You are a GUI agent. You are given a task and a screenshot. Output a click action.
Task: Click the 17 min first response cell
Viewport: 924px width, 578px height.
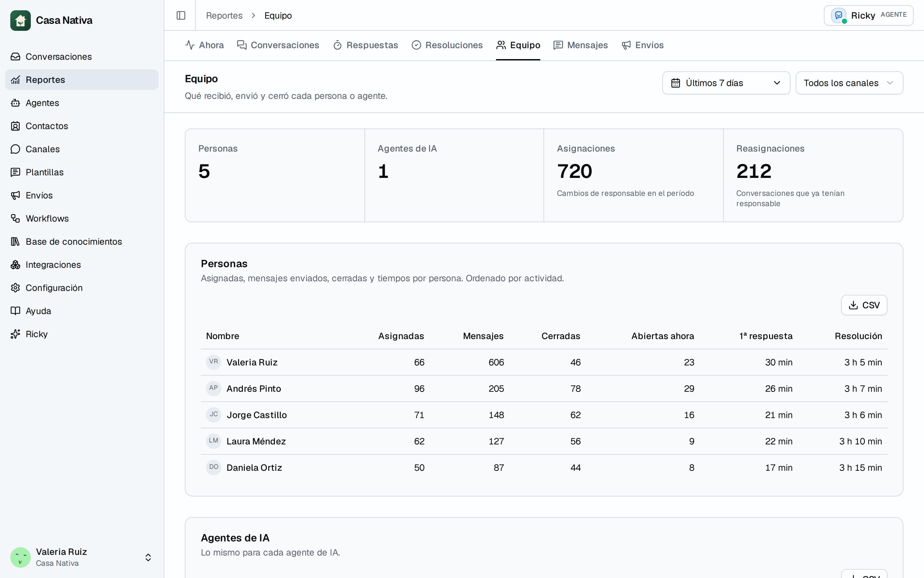(x=779, y=468)
